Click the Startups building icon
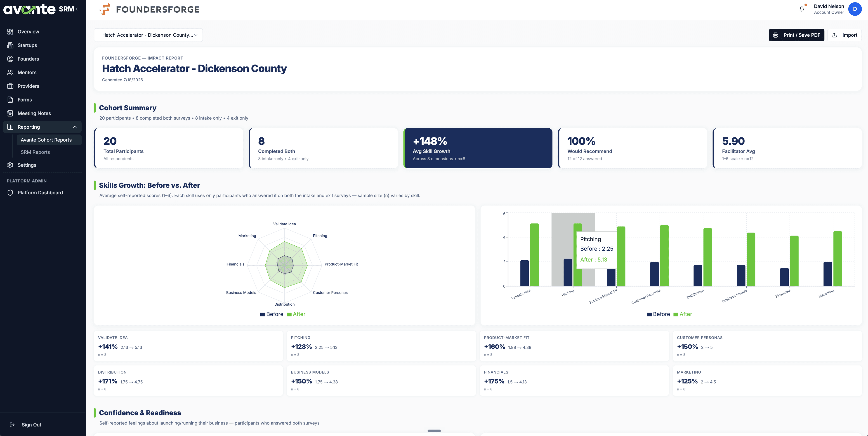This screenshot has height=436, width=868. pyautogui.click(x=10, y=45)
